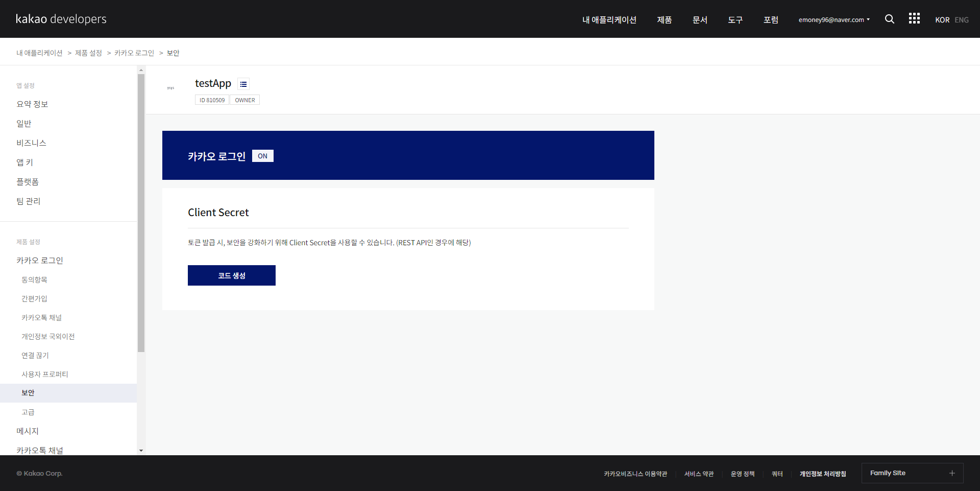
Task: Open the 도구 top menu
Action: (736, 20)
